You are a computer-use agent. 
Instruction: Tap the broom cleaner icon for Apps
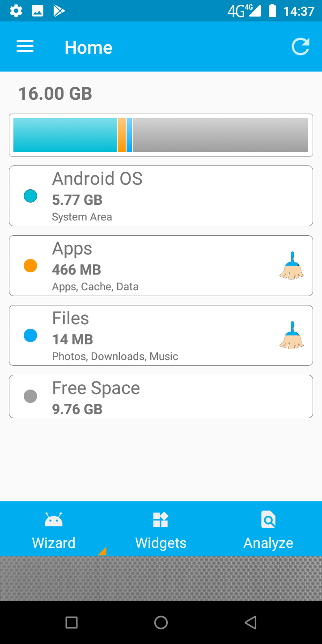click(x=292, y=266)
